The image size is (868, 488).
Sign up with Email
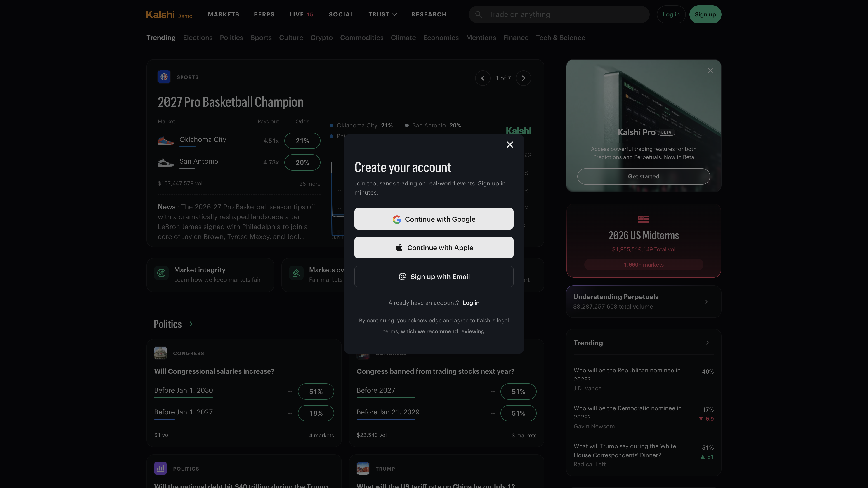434,277
